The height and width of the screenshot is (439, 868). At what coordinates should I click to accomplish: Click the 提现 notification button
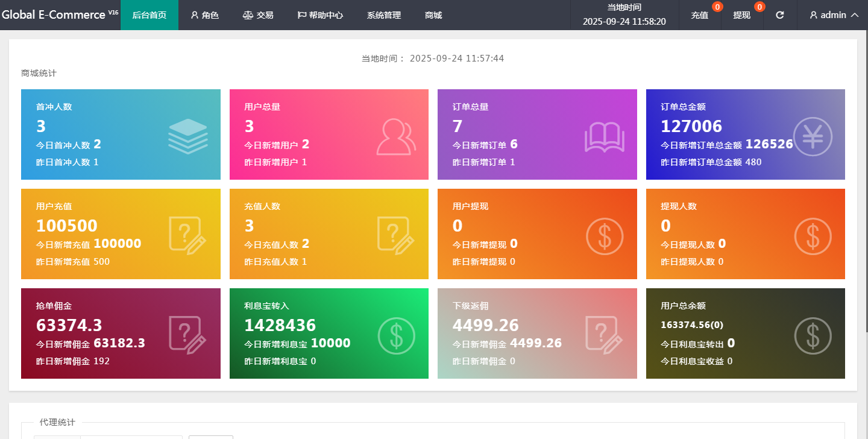(x=742, y=15)
